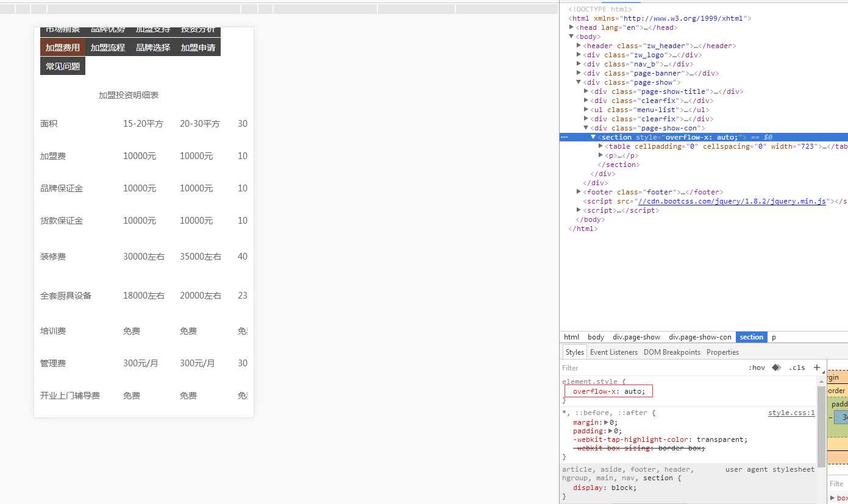Toggle the :hov element state button
This screenshot has width=848, height=504.
tap(757, 367)
